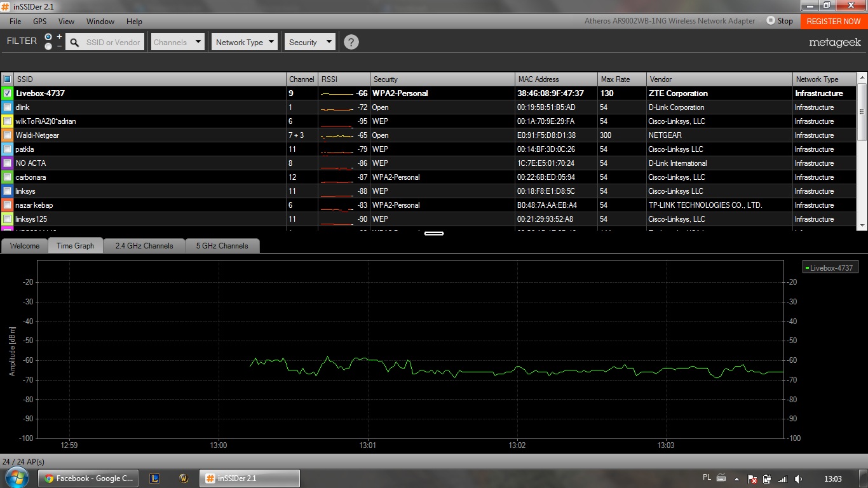Check the linksys network checkbox
868x488 pixels.
tap(7, 191)
